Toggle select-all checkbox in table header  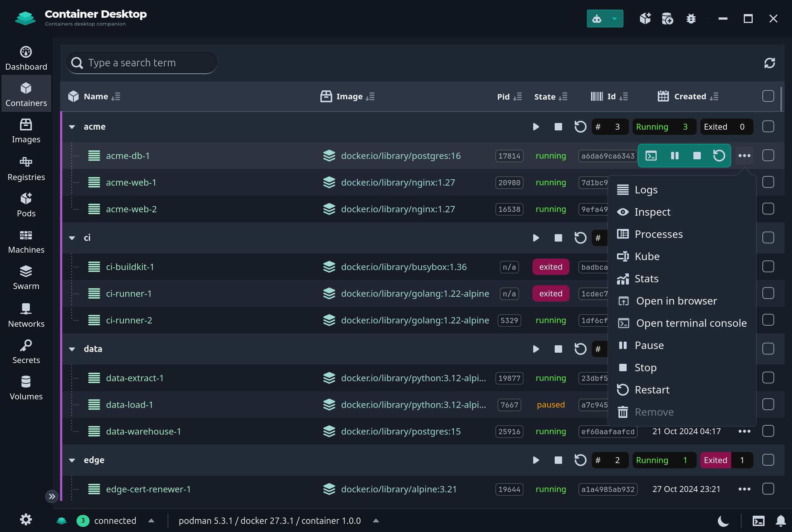768,96
